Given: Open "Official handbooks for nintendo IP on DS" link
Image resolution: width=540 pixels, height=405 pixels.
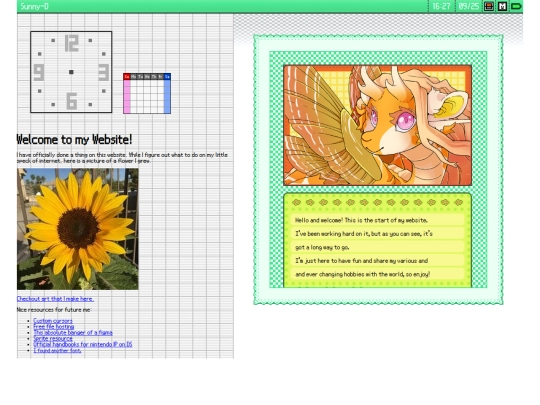Looking at the screenshot, I should click(83, 344).
